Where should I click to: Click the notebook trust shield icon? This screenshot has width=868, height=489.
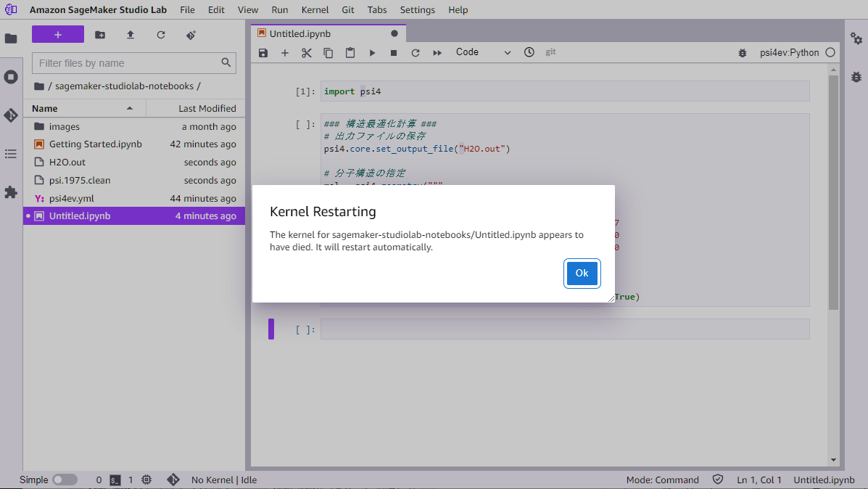point(718,480)
